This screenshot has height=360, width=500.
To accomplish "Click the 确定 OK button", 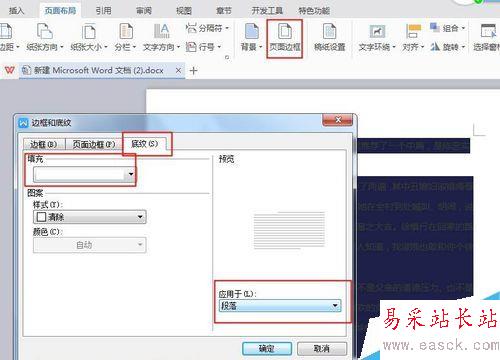I will [x=267, y=349].
